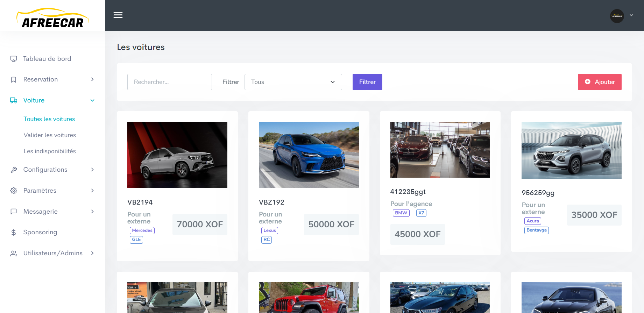This screenshot has height=313, width=644.
Task: Click the AFREECAR logo
Action: (52, 18)
